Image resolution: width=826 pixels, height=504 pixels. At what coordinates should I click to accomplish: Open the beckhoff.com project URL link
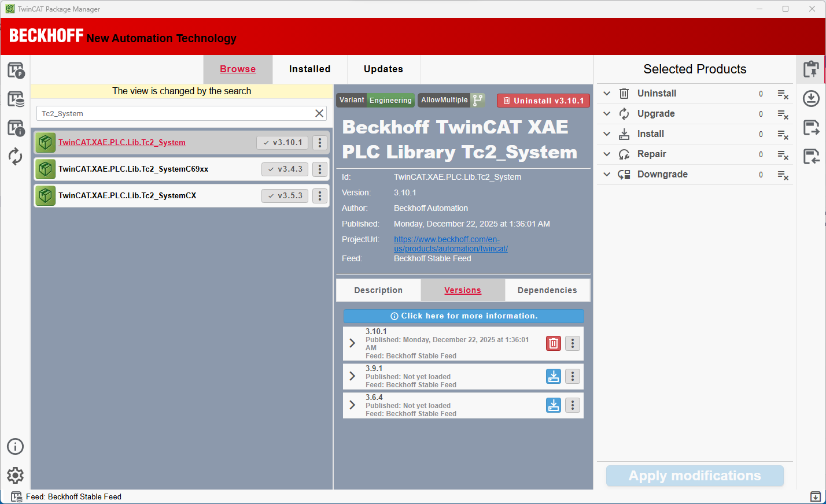point(451,244)
